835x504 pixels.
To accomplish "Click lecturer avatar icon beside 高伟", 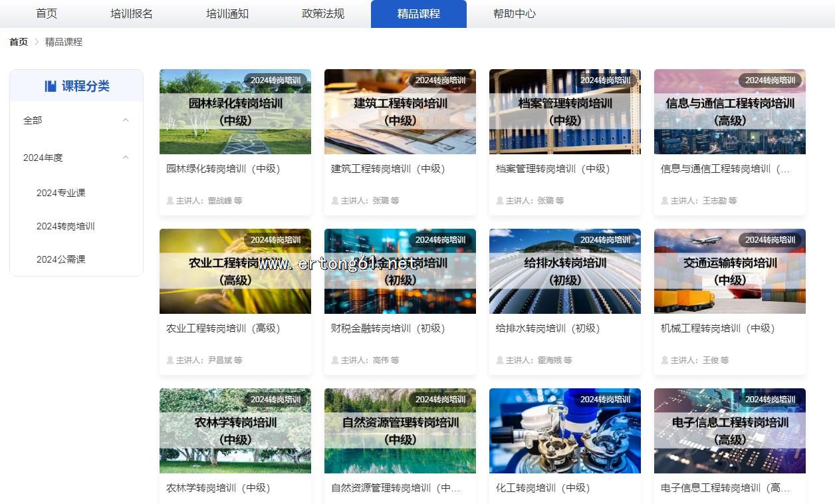I will 335,360.
